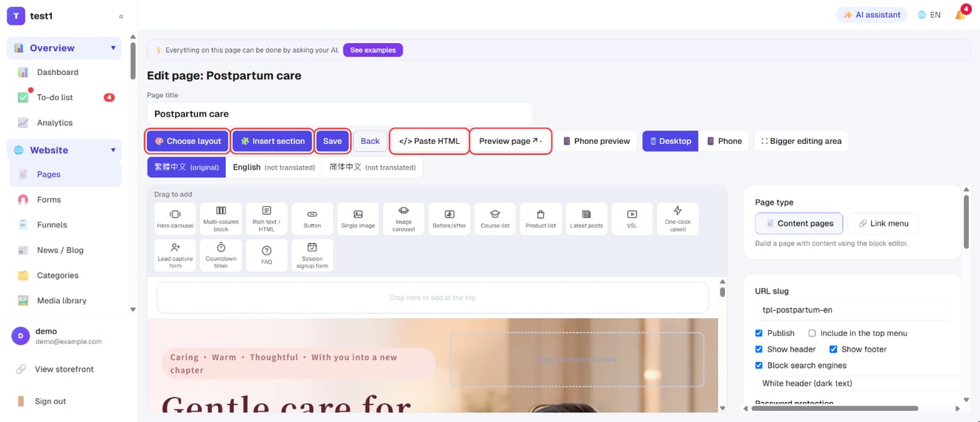Screen dimensions: 980x422
Task: Open Categories in the sidebar
Action: pos(64,275)
